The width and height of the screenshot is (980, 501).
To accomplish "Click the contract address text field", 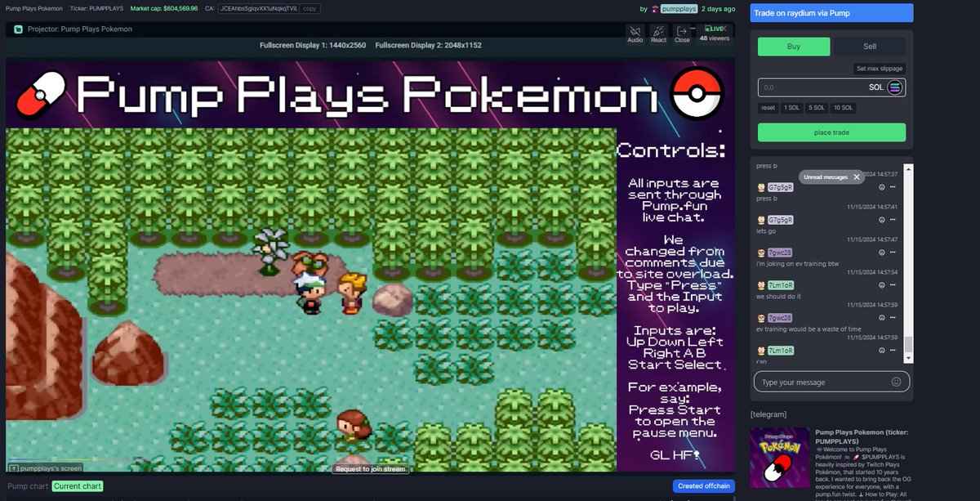I will [x=259, y=8].
